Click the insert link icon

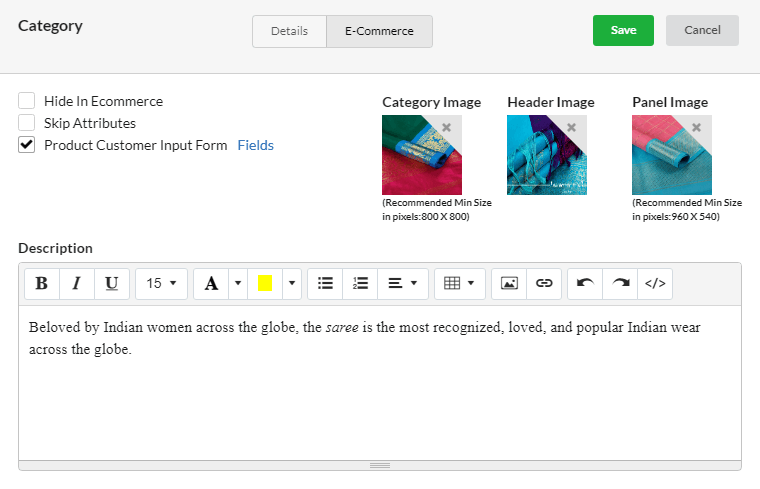pyautogui.click(x=544, y=284)
